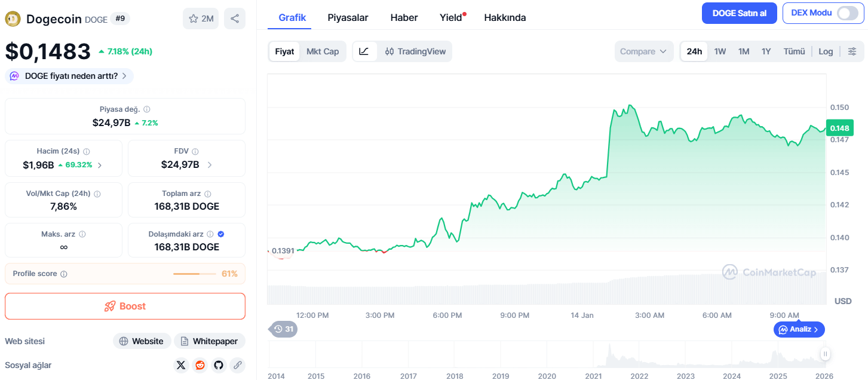Image resolution: width=868 pixels, height=380 pixels.
Task: Click info icon beside Toplam arz
Action: click(x=208, y=194)
